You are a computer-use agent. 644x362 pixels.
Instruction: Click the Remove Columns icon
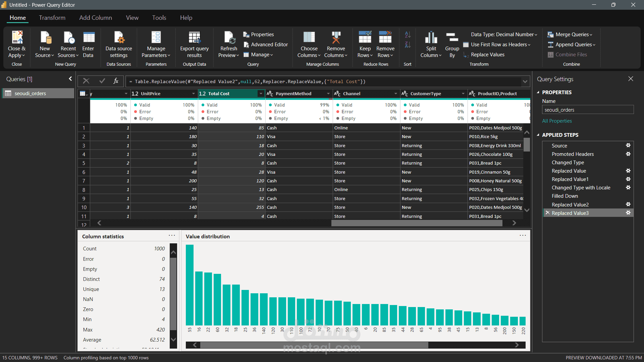click(x=336, y=38)
